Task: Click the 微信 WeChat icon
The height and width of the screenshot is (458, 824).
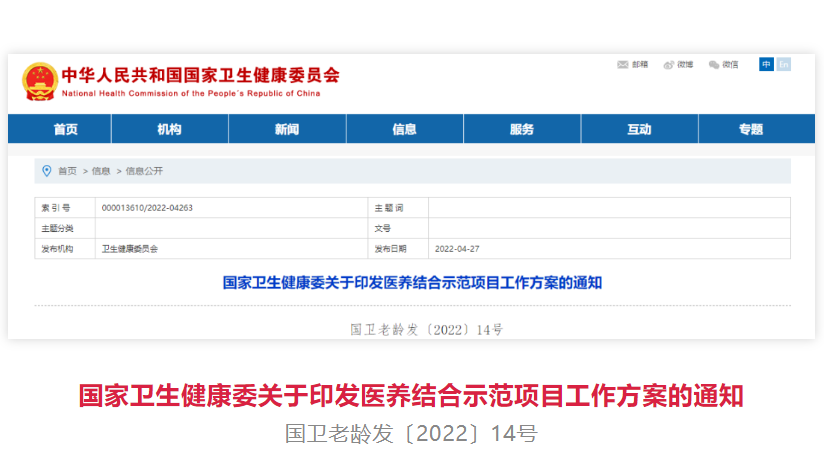Action: click(714, 65)
